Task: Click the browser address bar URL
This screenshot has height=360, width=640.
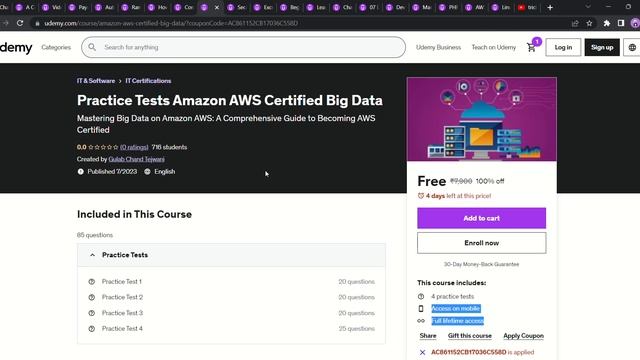Action: (171, 23)
